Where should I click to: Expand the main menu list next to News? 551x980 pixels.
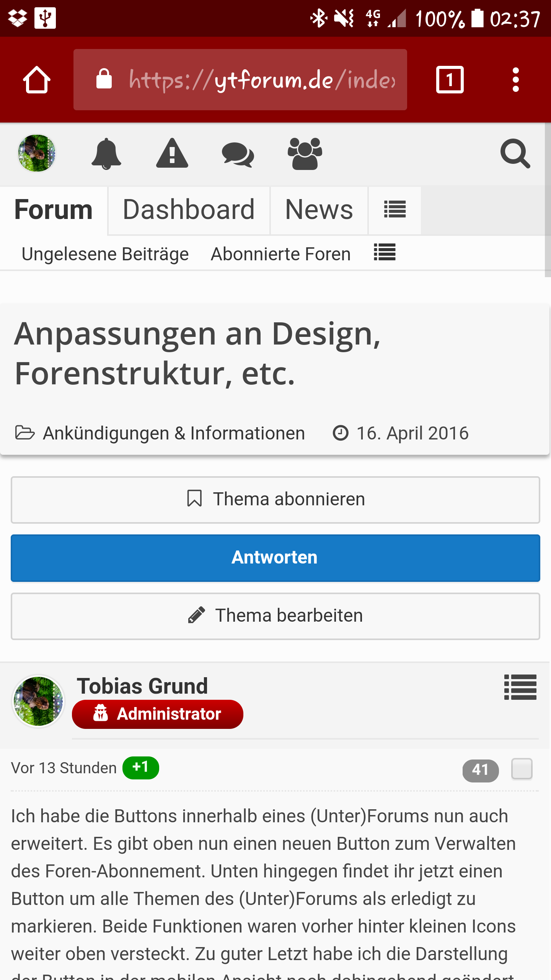click(x=395, y=210)
